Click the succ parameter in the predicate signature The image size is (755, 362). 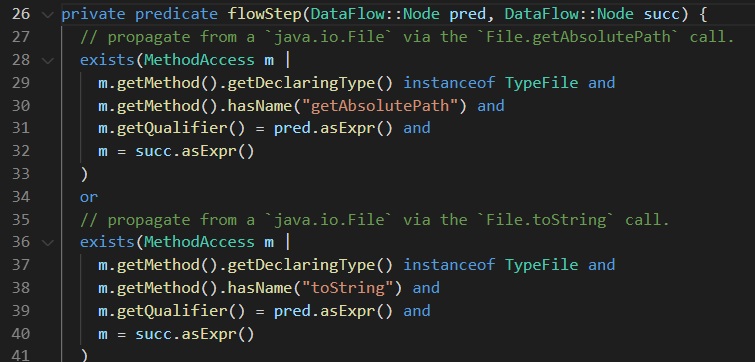tap(662, 14)
